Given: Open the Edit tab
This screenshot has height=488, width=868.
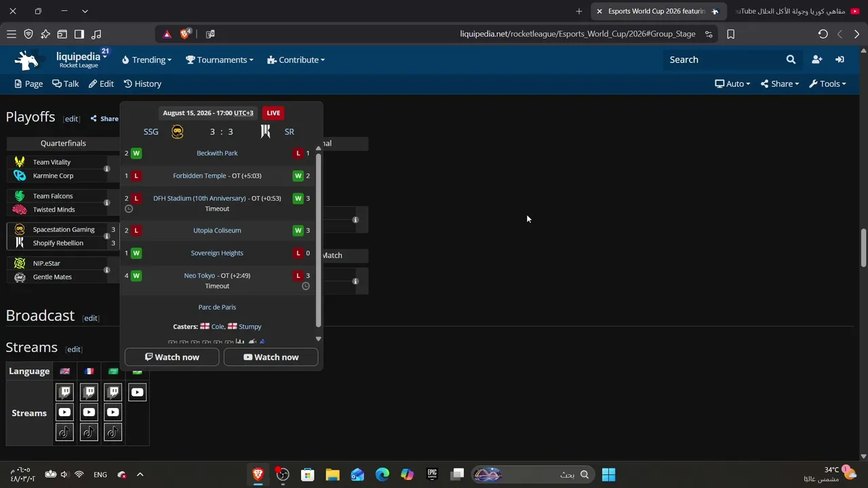Looking at the screenshot, I should (101, 84).
